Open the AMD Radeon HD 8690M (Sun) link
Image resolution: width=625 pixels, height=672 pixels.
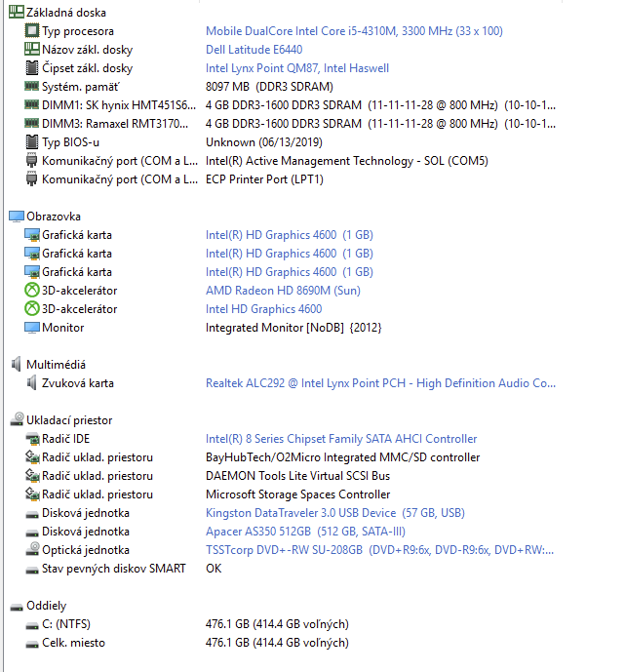(283, 291)
